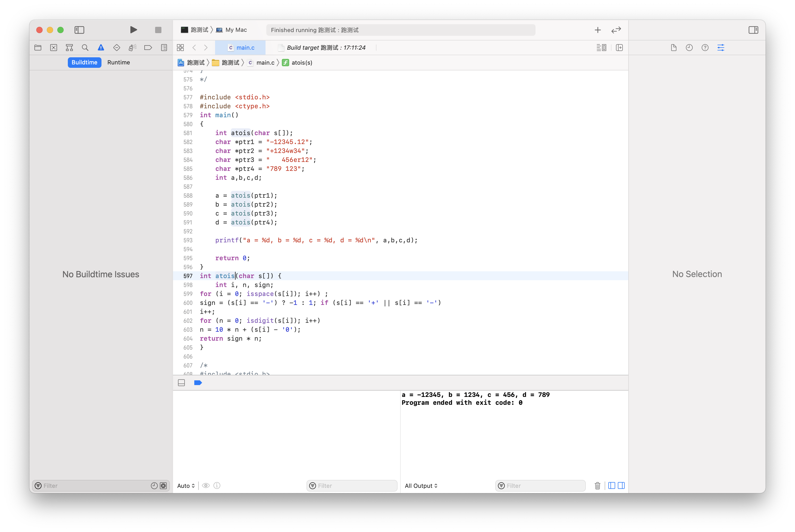Stop the running scheme

pyautogui.click(x=158, y=30)
